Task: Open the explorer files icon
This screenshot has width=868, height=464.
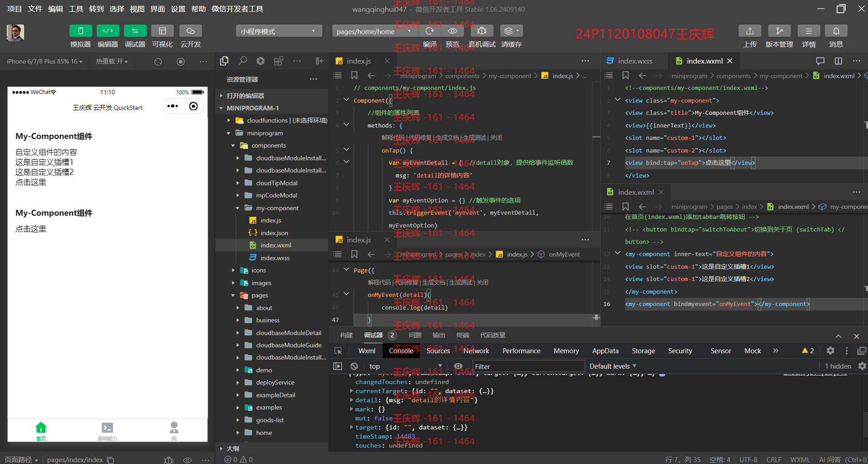Action: coord(224,61)
